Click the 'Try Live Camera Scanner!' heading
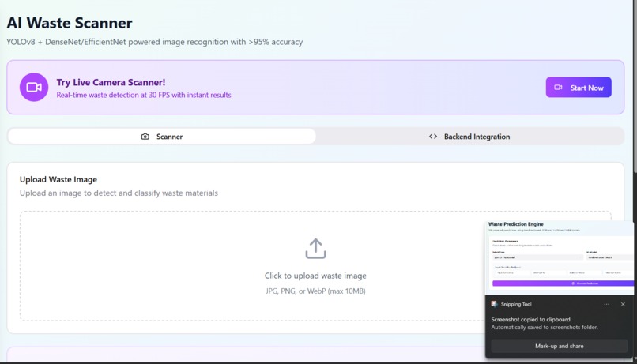The width and height of the screenshot is (637, 364). click(x=111, y=82)
